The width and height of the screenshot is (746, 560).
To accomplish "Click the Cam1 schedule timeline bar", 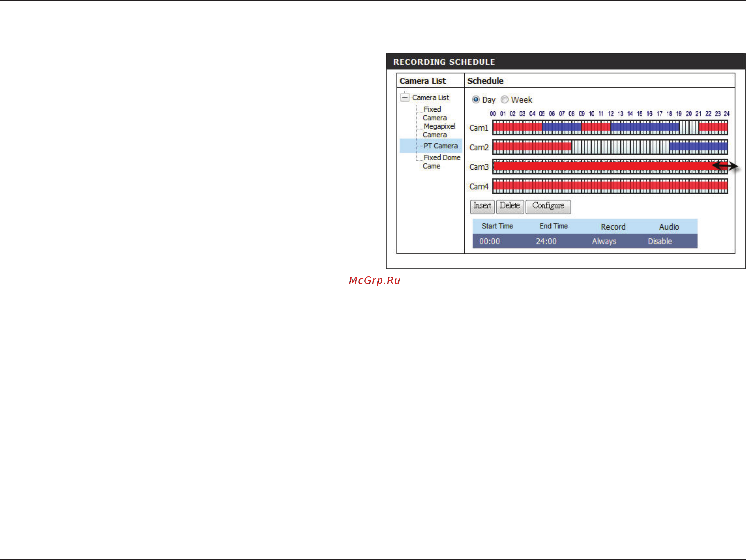I will (610, 128).
